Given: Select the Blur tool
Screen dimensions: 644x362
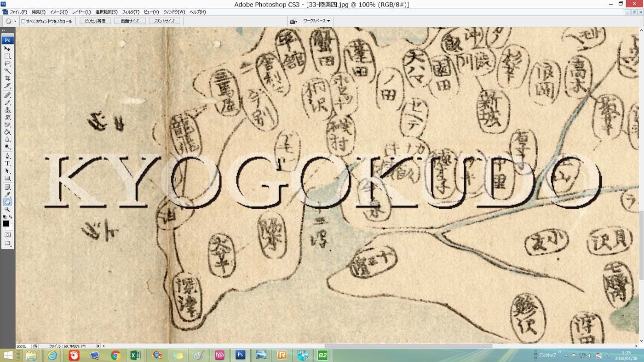Looking at the screenshot, I should [7, 139].
